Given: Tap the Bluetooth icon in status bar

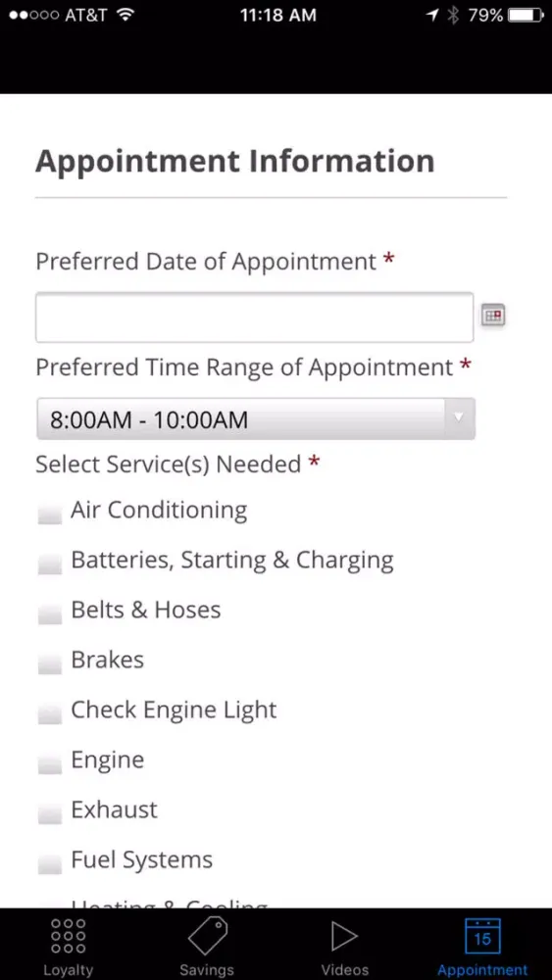Looking at the screenshot, I should click(453, 16).
